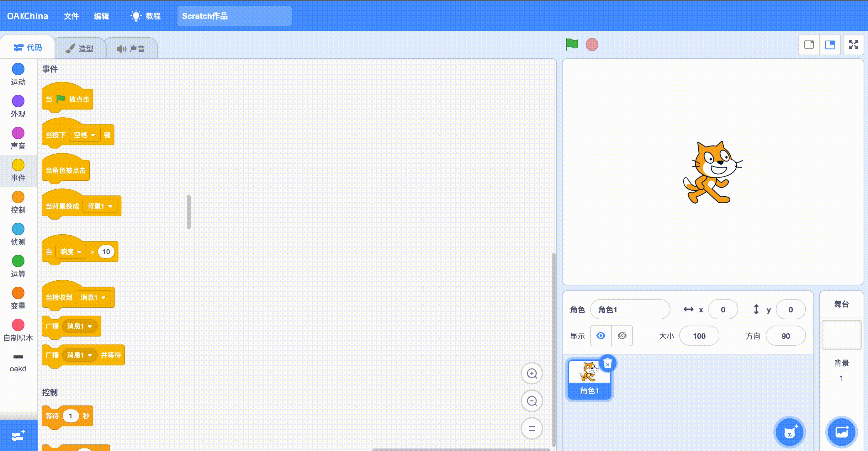868x451 pixels.
Task: Delete 角色1 using trash icon
Action: pyautogui.click(x=607, y=364)
